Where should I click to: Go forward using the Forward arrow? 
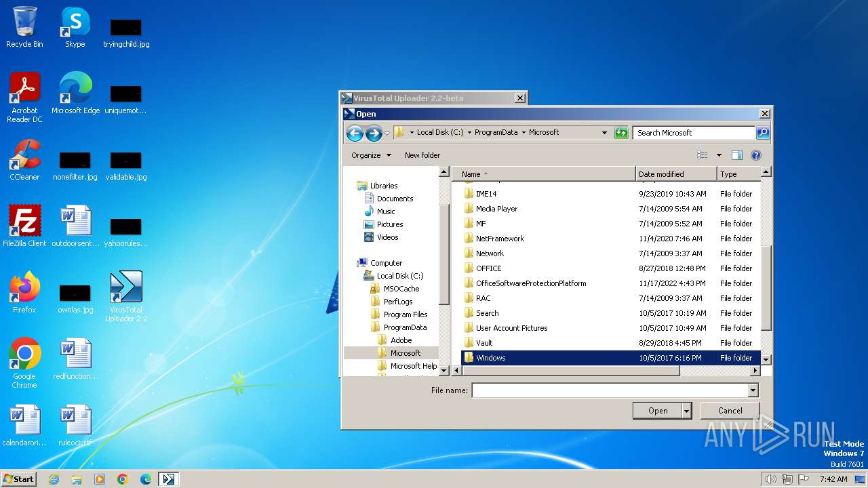(x=374, y=134)
